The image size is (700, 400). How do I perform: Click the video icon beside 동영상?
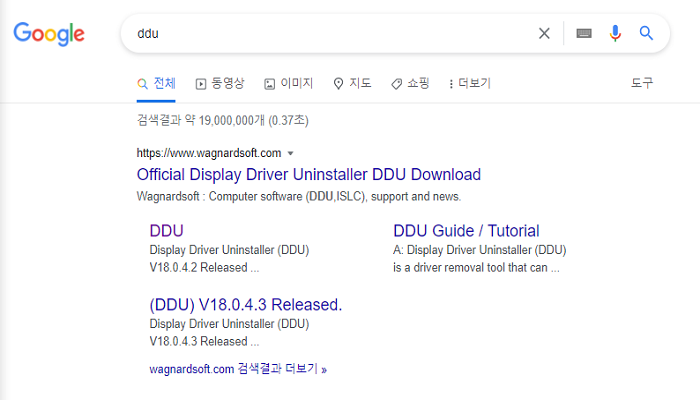tap(201, 83)
